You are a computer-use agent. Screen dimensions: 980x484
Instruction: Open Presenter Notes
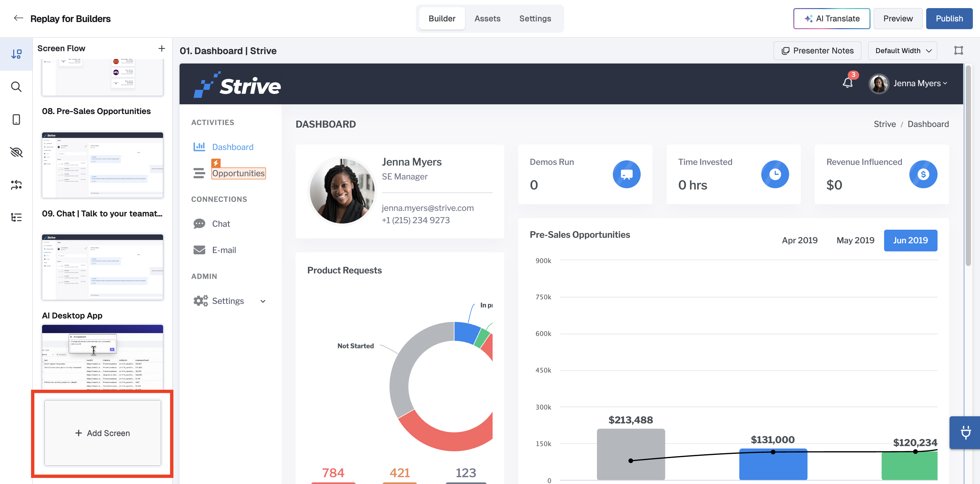point(817,51)
